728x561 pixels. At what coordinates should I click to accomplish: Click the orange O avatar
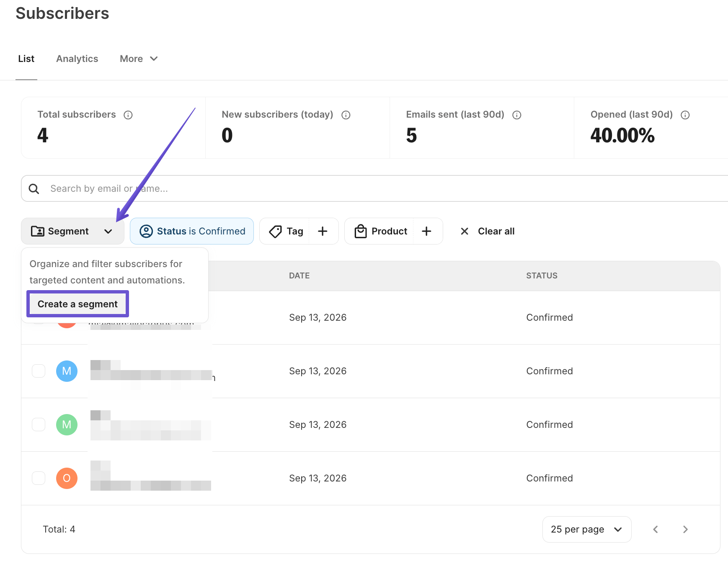(67, 478)
